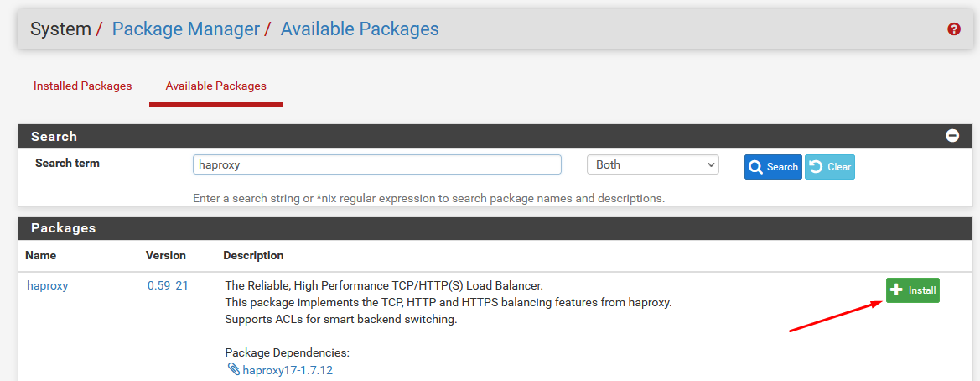Click the Version column header
980x381 pixels.
(166, 255)
